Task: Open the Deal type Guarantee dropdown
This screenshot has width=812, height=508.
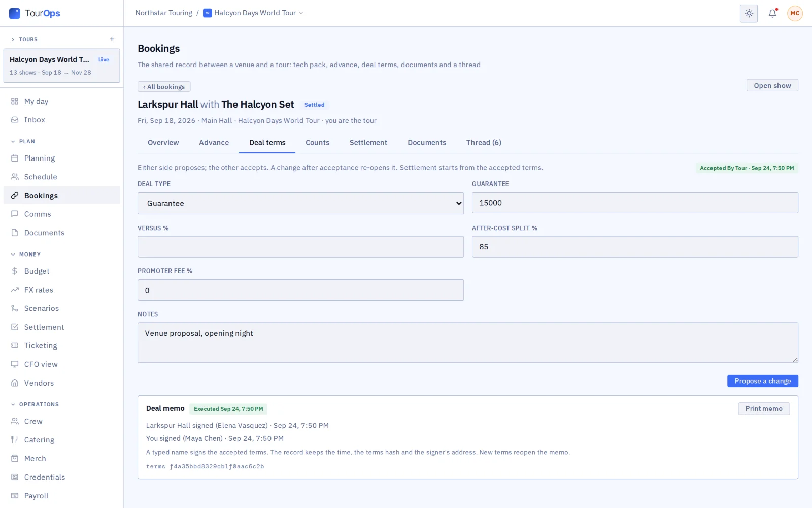Action: tap(300, 203)
